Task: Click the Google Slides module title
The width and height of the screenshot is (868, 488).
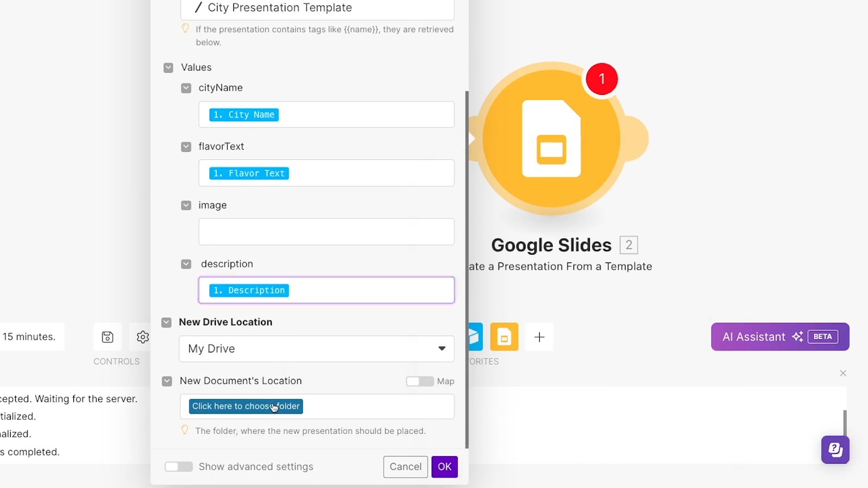Action: [x=551, y=245]
